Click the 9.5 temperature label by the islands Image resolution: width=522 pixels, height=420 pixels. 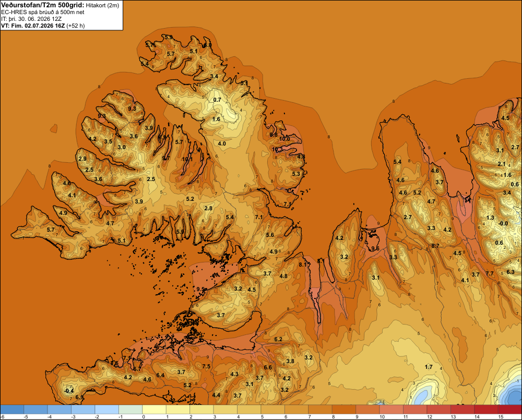pos(201,289)
